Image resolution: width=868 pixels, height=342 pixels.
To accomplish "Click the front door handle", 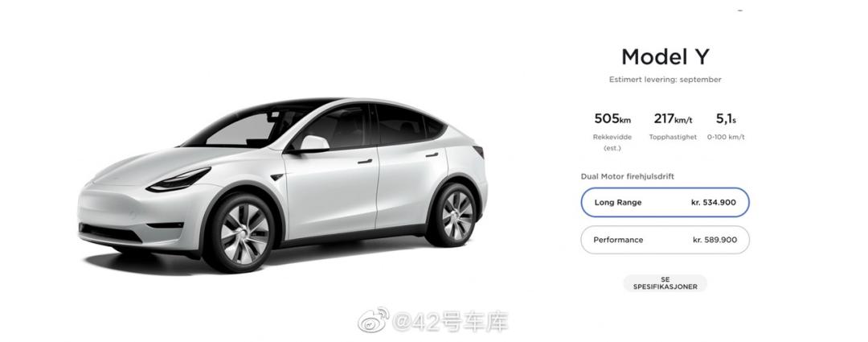I will click(365, 161).
